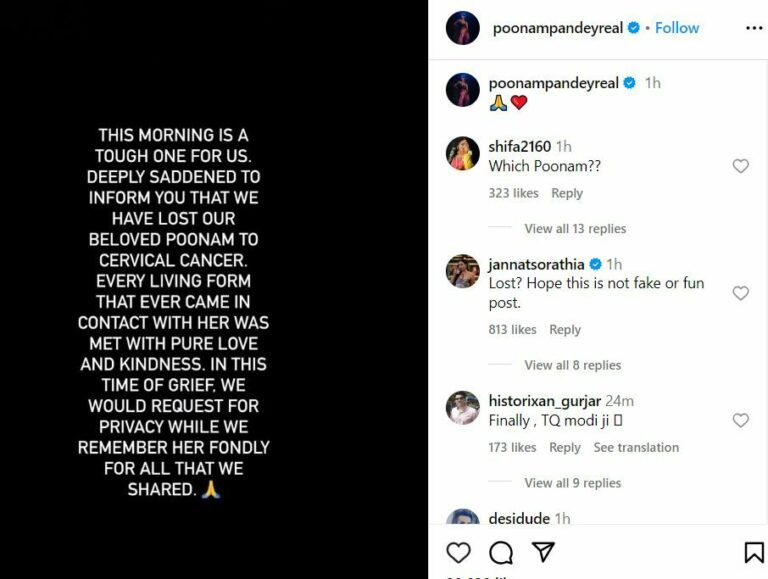The width and height of the screenshot is (768, 579).
Task: Reply to shifa2160's comment
Action: pyautogui.click(x=567, y=193)
